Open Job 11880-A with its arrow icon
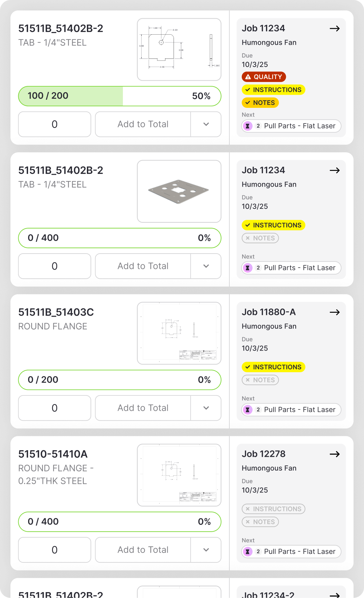 tap(335, 312)
